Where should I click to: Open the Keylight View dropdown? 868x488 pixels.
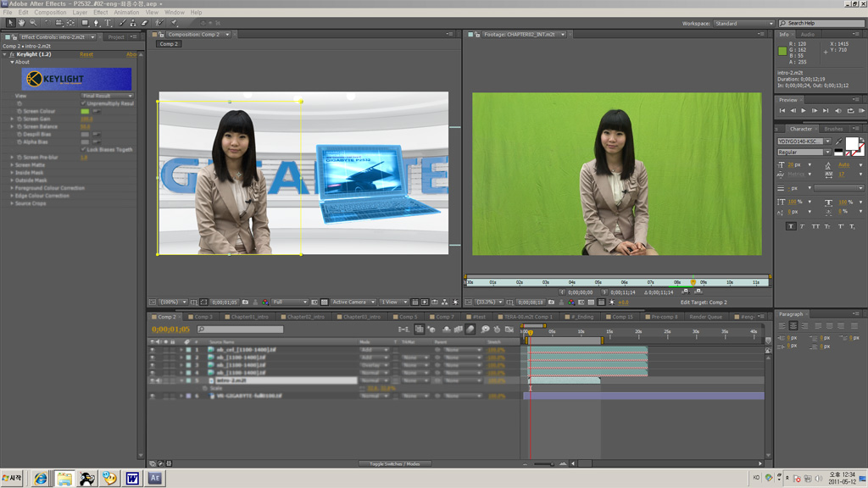[108, 96]
